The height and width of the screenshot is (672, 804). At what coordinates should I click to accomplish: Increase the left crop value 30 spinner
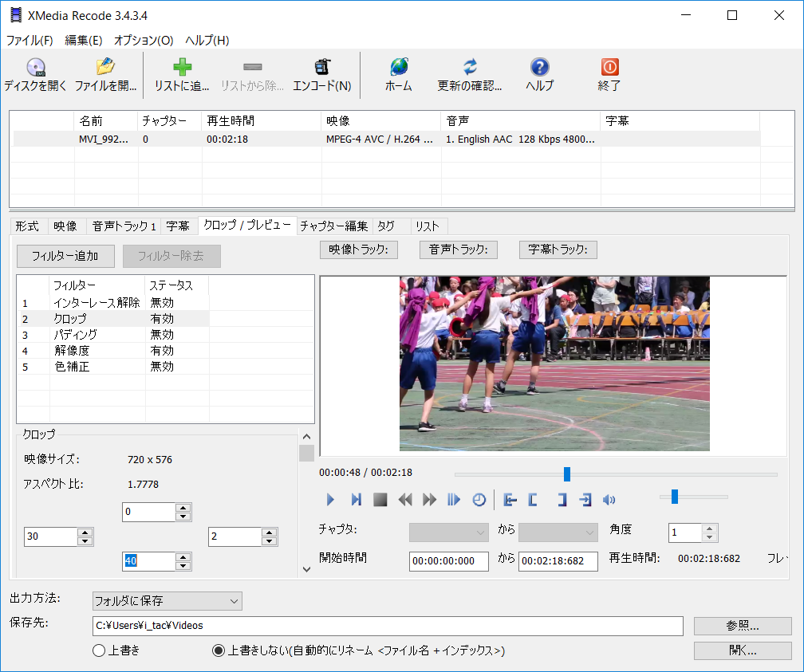(85, 532)
